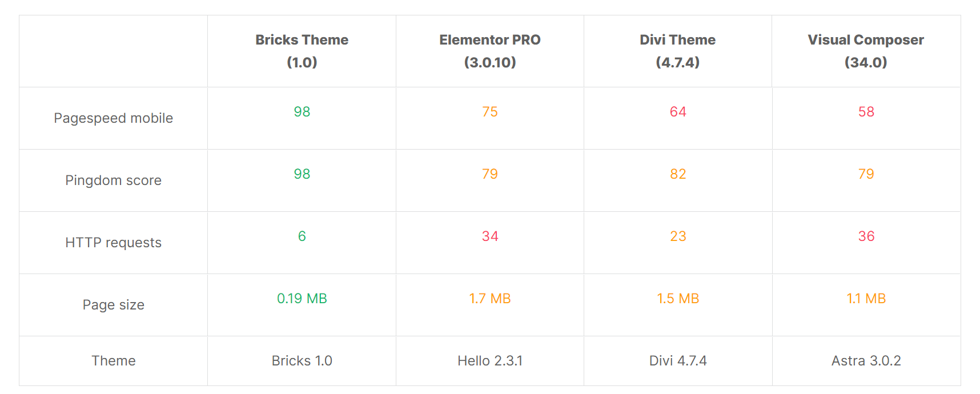Select the Page size row label
Image resolution: width=980 pixels, height=394 pixels.
pos(113,305)
